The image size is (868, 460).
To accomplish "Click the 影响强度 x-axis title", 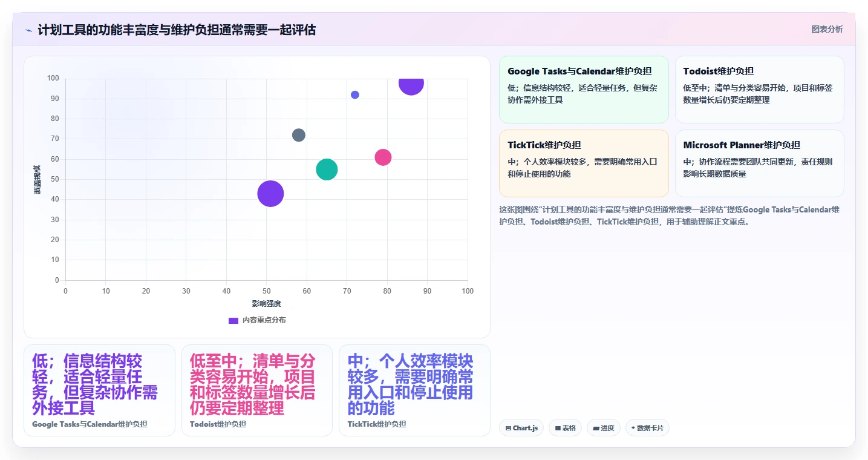I will tap(267, 304).
